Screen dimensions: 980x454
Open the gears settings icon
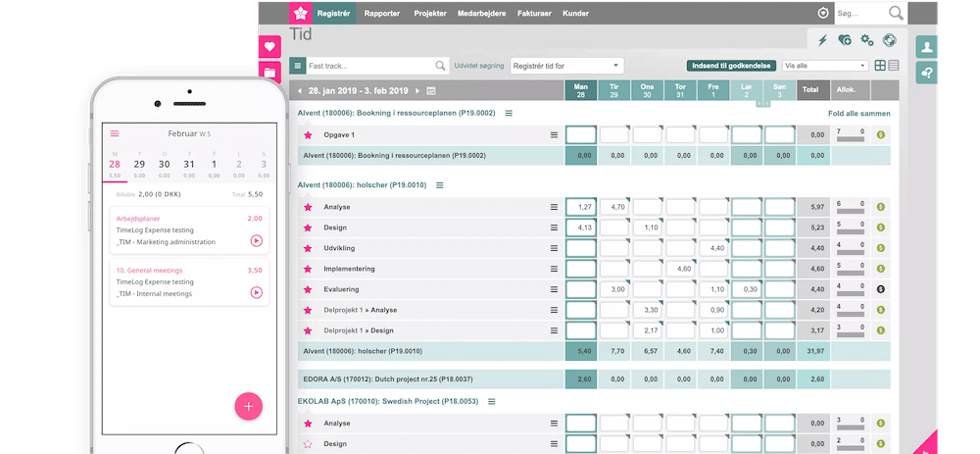tap(866, 40)
